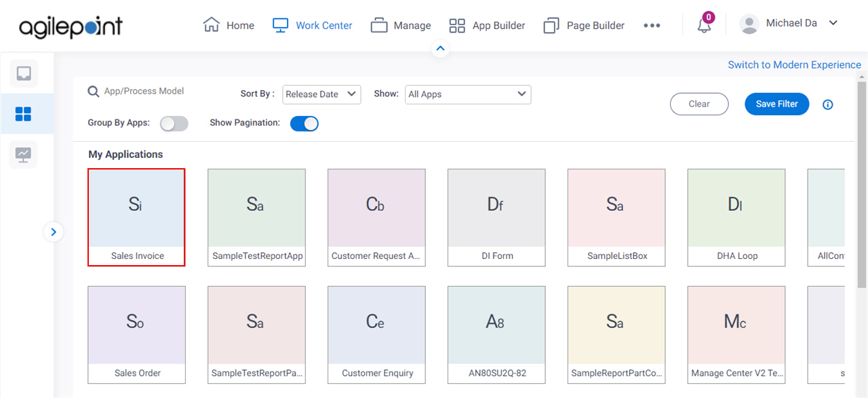Go to Home
This screenshot has width=868, height=398.
click(229, 25)
